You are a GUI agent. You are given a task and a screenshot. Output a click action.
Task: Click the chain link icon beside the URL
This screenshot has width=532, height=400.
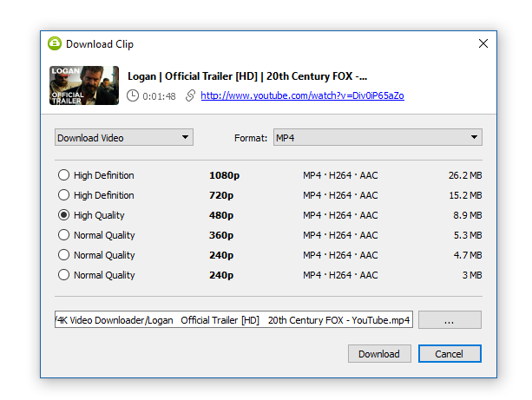click(190, 95)
